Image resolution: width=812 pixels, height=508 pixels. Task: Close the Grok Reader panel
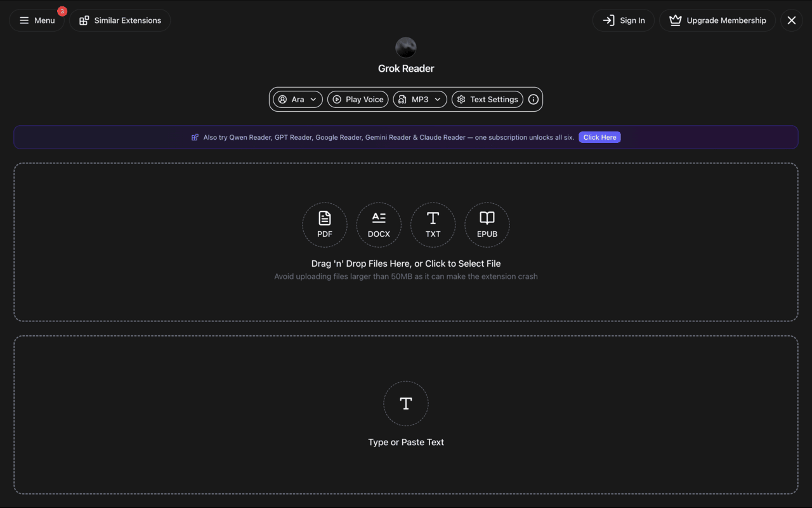coord(792,20)
